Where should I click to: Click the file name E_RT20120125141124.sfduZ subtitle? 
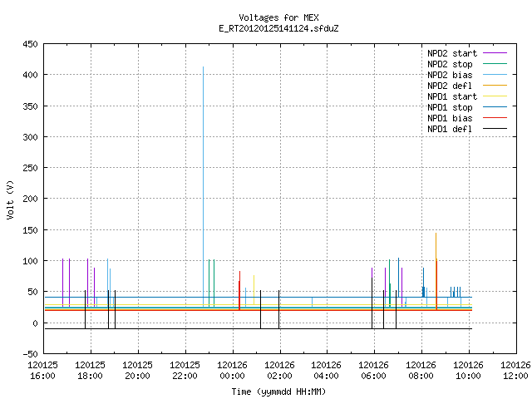pos(279,28)
